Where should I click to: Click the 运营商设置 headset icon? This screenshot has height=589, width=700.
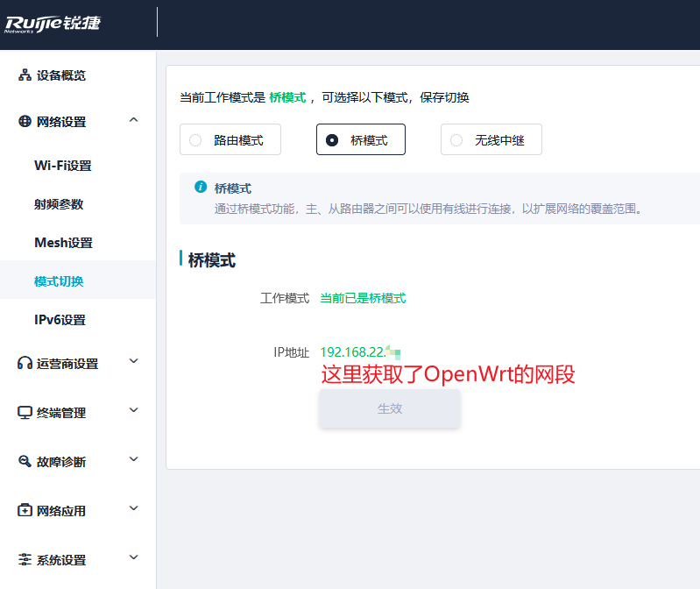pyautogui.click(x=25, y=363)
